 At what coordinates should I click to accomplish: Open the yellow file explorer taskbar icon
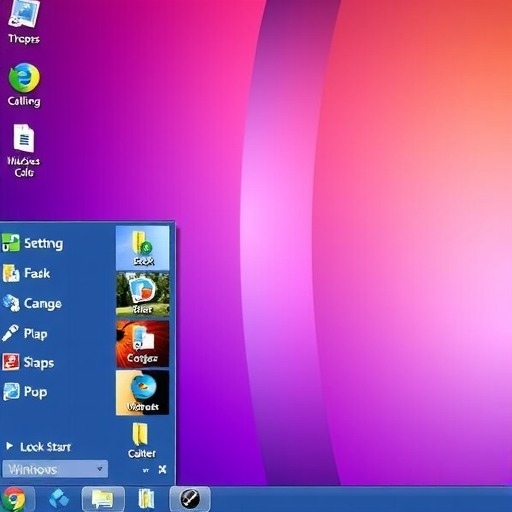pos(146,499)
